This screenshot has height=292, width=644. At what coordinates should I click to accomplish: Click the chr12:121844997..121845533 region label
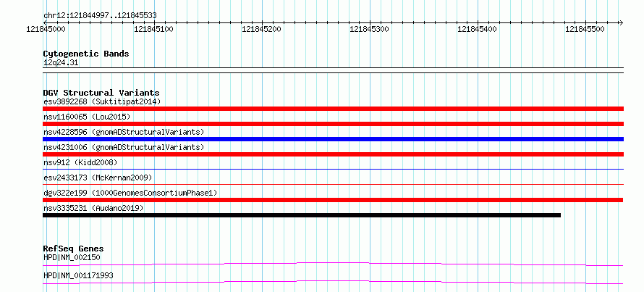[100, 16]
